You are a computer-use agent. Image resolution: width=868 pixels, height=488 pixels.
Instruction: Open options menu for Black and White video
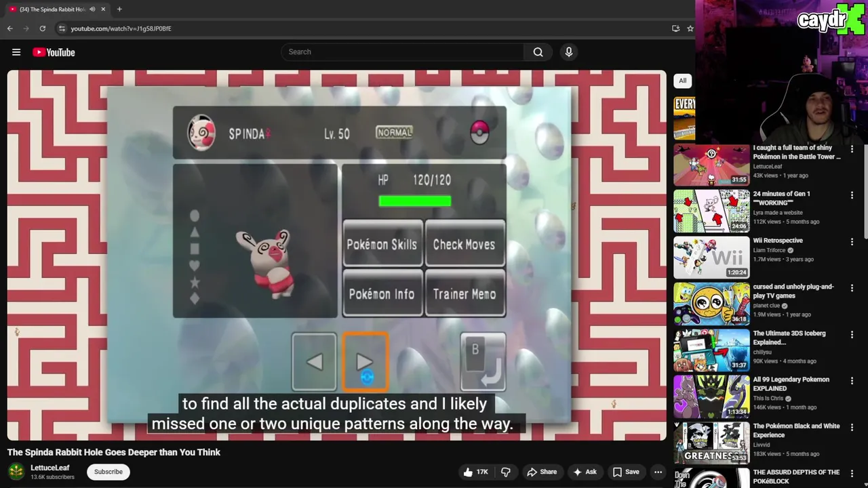click(x=852, y=427)
